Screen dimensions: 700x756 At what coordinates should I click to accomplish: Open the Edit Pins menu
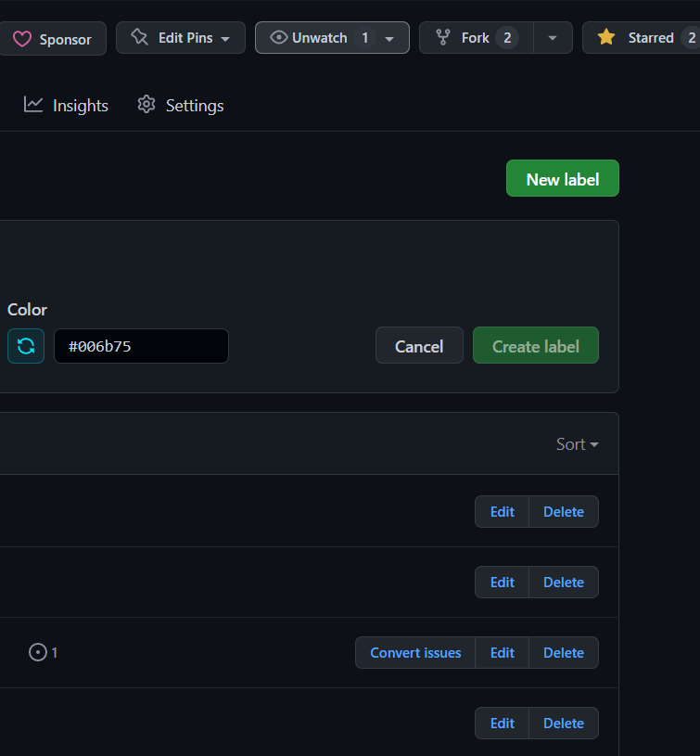coord(180,37)
